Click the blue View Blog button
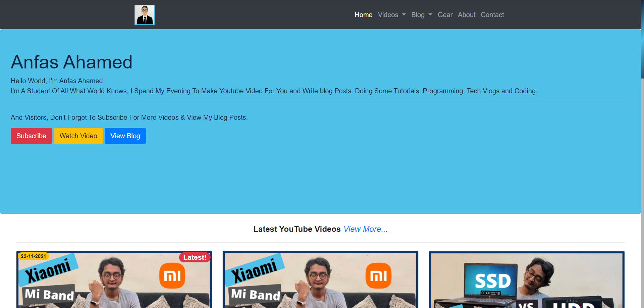This screenshot has width=644, height=308. tap(125, 136)
